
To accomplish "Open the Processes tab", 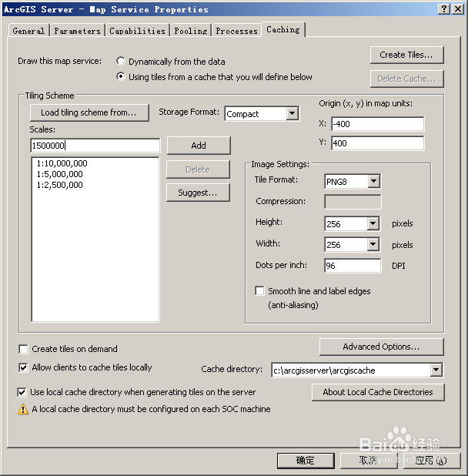I will click(236, 31).
